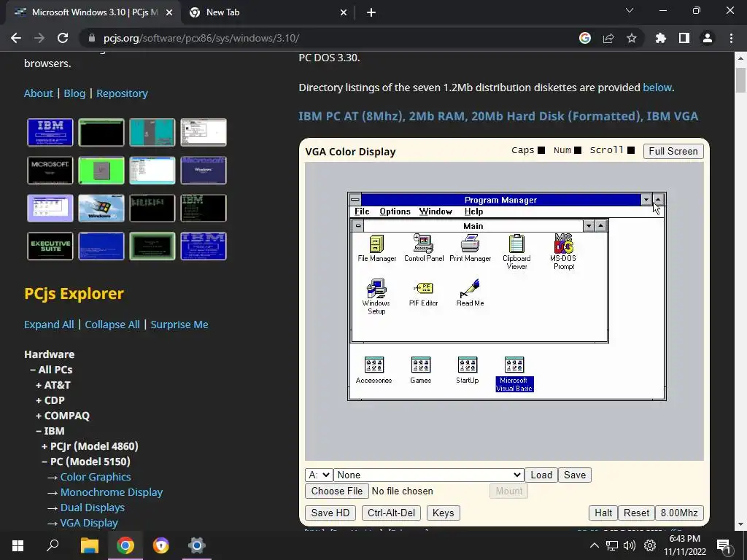
Task: Click the browser address bar URL
Action: coord(201,38)
